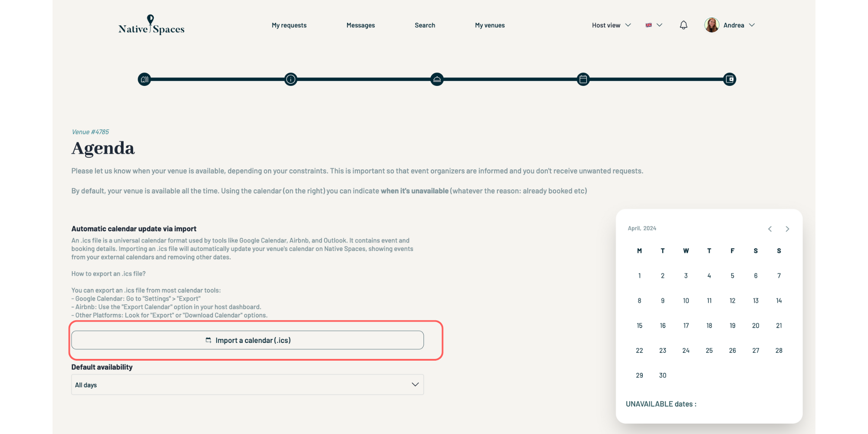The height and width of the screenshot is (434, 868).
Task: Click Andrea's profile avatar
Action: [712, 25]
